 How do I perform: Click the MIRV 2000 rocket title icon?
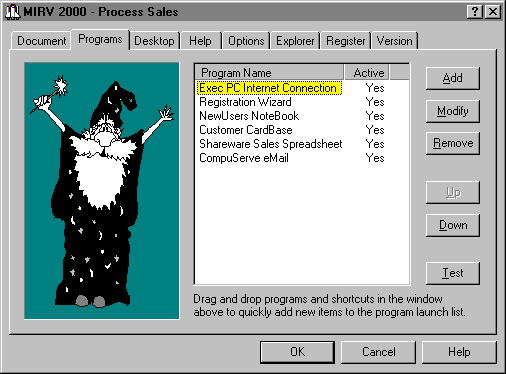[13, 12]
